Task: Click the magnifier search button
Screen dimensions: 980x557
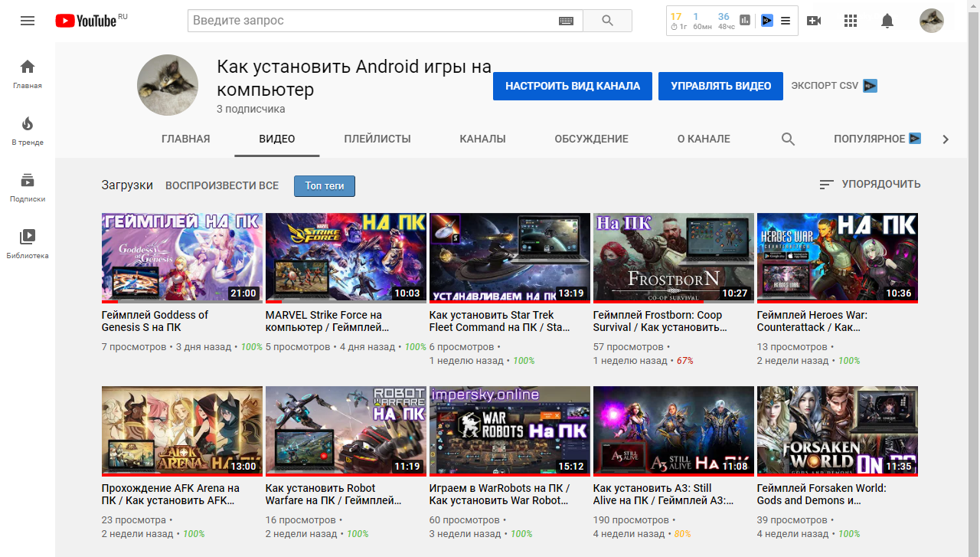Action: tap(607, 21)
